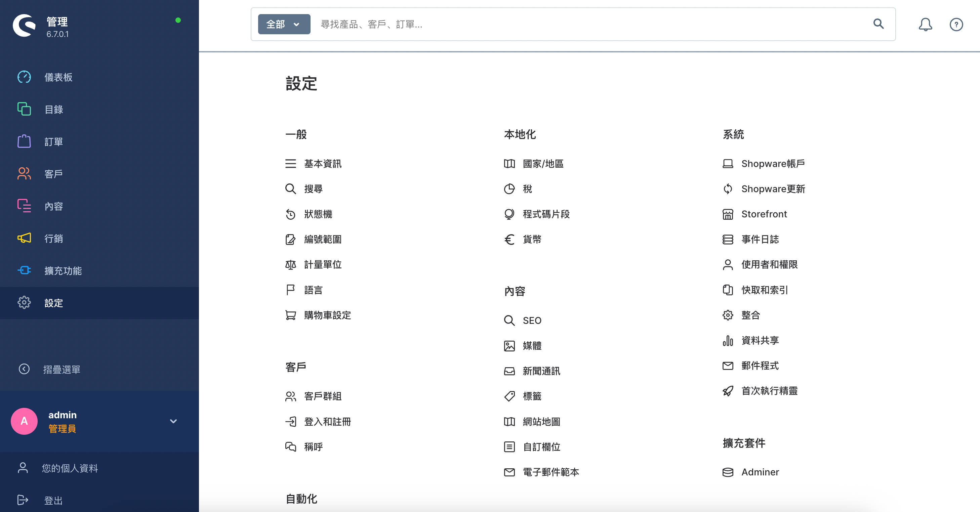The width and height of the screenshot is (980, 512).
Task: Click the 資料共享 bar chart icon
Action: coord(727,340)
